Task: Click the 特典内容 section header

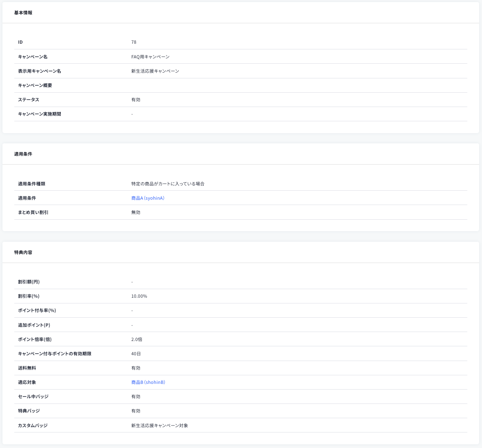Action: pyautogui.click(x=23, y=252)
